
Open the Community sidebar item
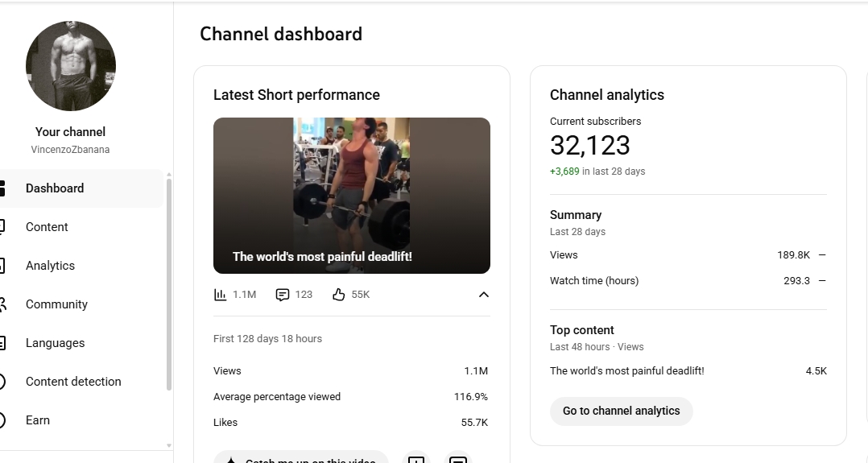tap(82, 304)
